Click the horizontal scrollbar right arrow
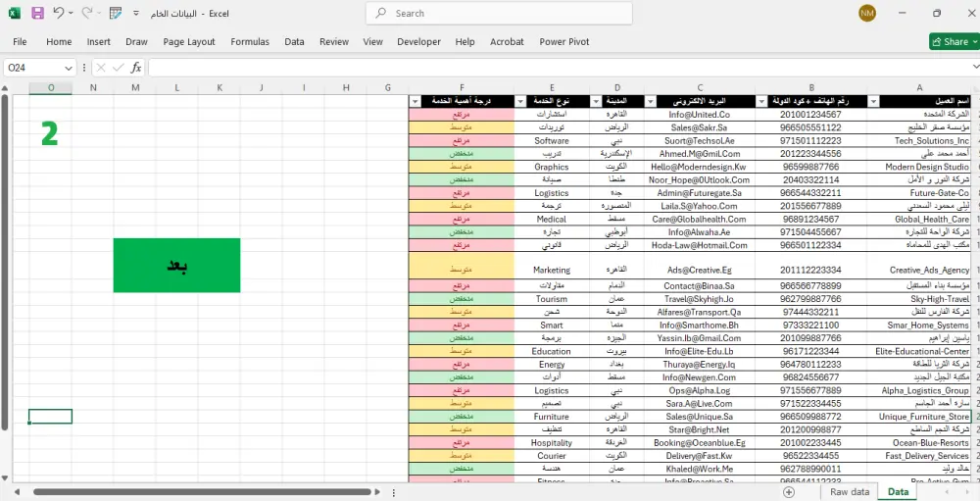This screenshot has width=980, height=501. [x=376, y=492]
